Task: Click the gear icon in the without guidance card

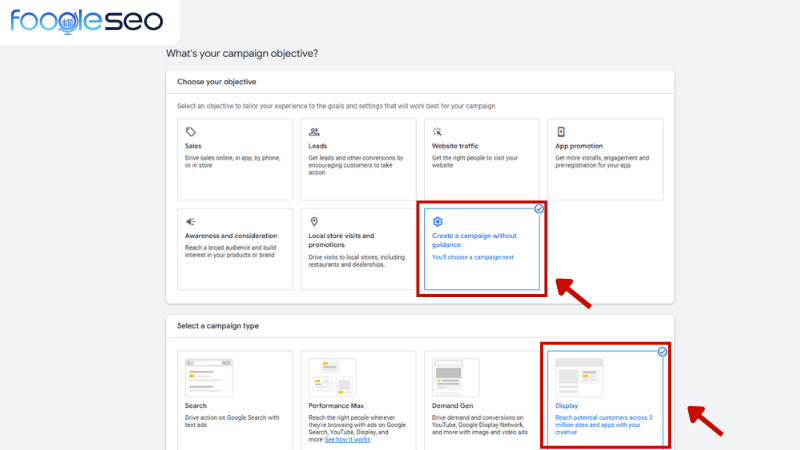Action: [437, 222]
